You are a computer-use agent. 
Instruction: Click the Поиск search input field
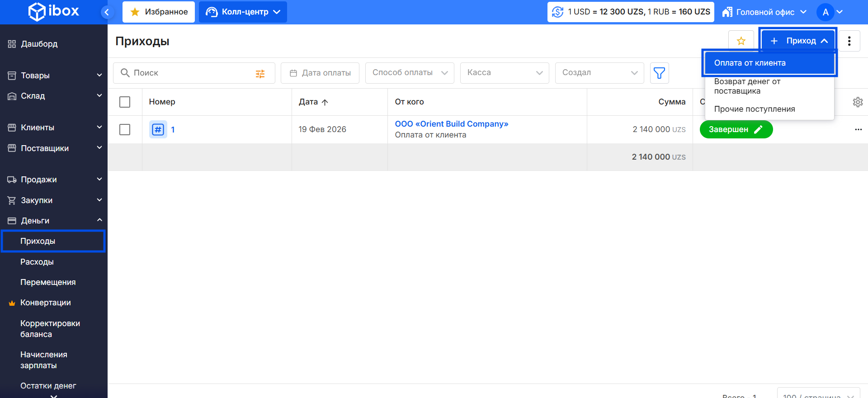(190, 73)
